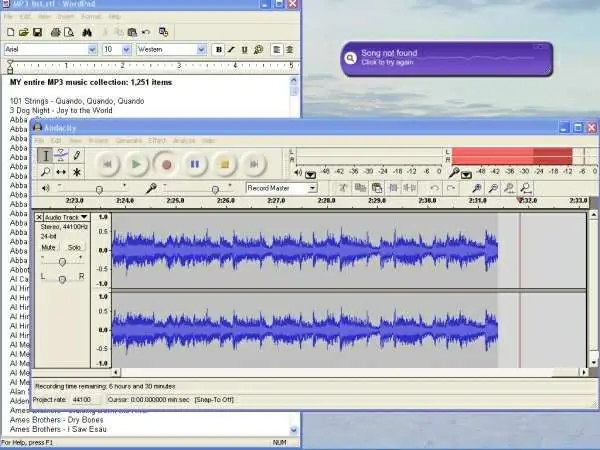Click the Paste icon in Audacity's edit toolbar
This screenshot has width=600, height=450.
pos(377,188)
